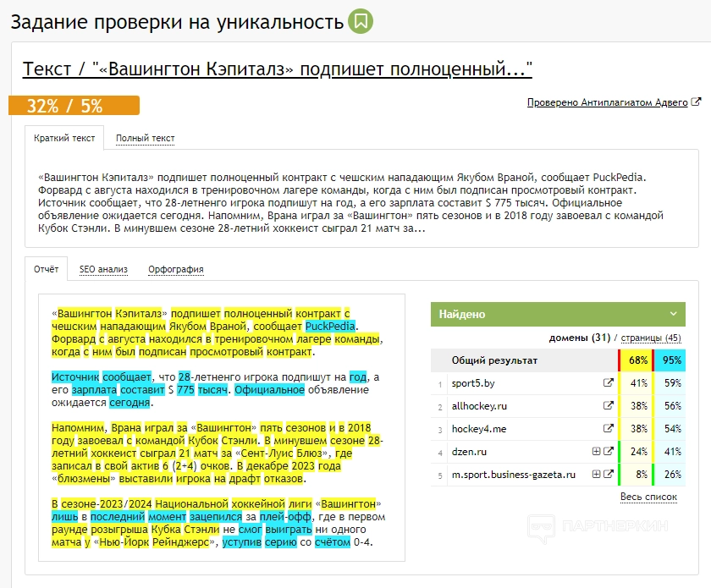This screenshot has width=711, height=588.
Task: Click dzen.ru domain name
Action: [469, 452]
